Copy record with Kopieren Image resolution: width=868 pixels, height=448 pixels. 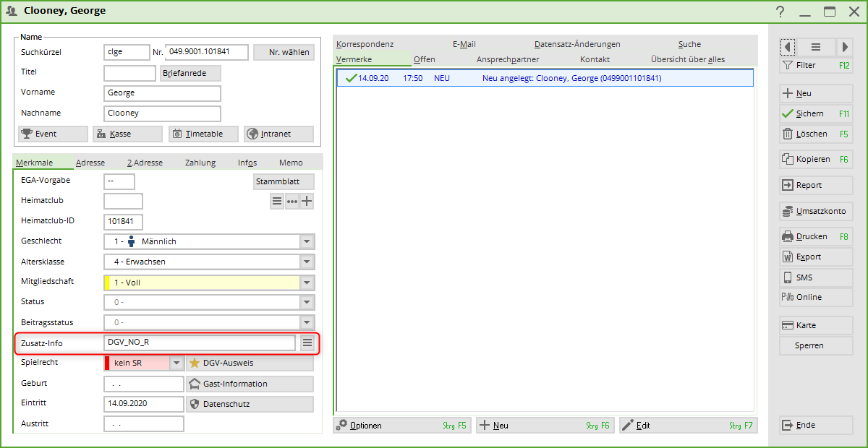(815, 159)
